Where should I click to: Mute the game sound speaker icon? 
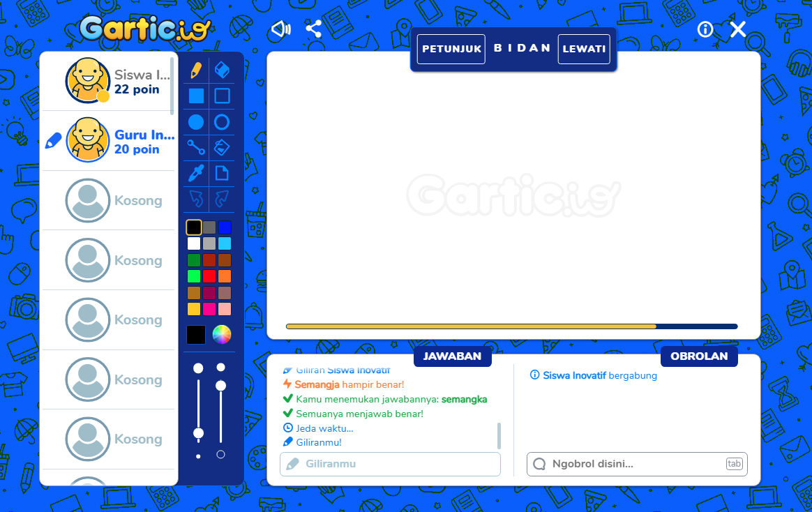[x=281, y=29]
